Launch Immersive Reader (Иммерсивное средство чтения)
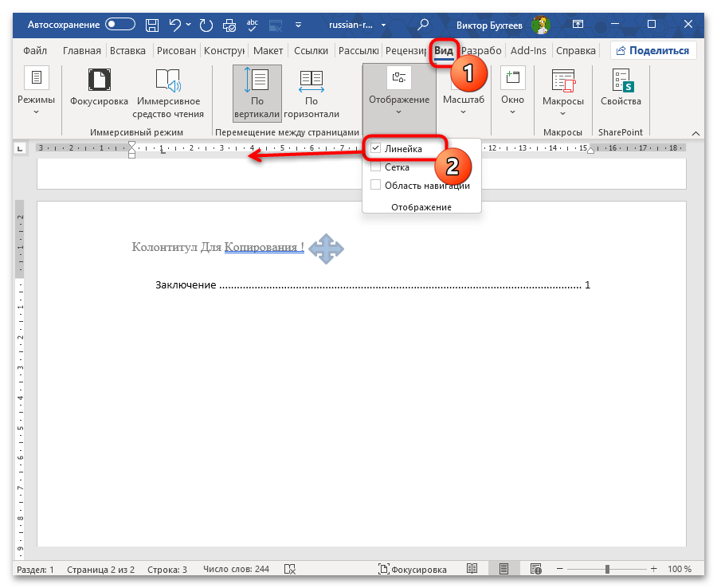Screen dimensions: 717x588 coord(168,94)
